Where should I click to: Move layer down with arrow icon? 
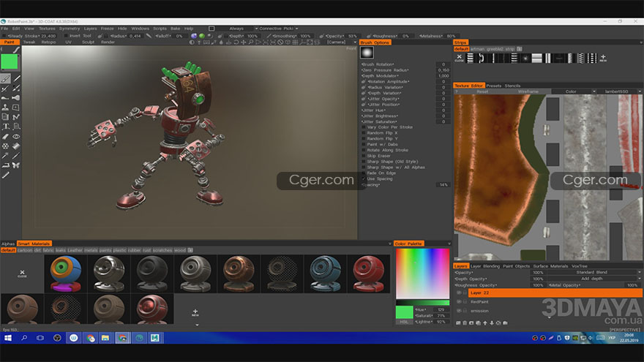point(492,323)
